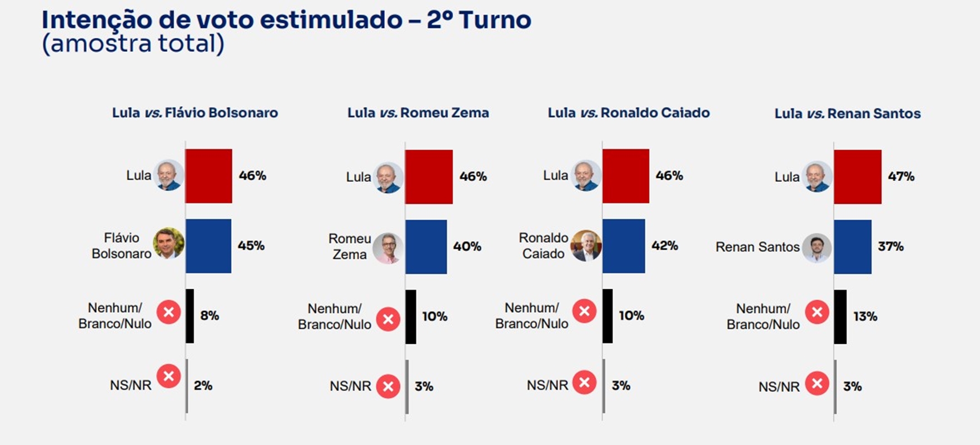
Task: Click Ronaldo Caiado's portrait photo
Action: (586, 246)
